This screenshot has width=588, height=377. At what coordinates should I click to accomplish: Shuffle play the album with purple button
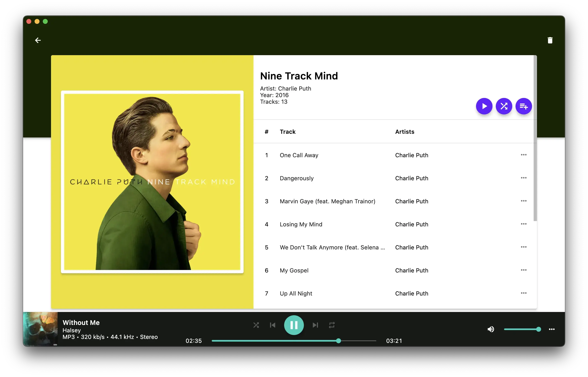pyautogui.click(x=504, y=106)
